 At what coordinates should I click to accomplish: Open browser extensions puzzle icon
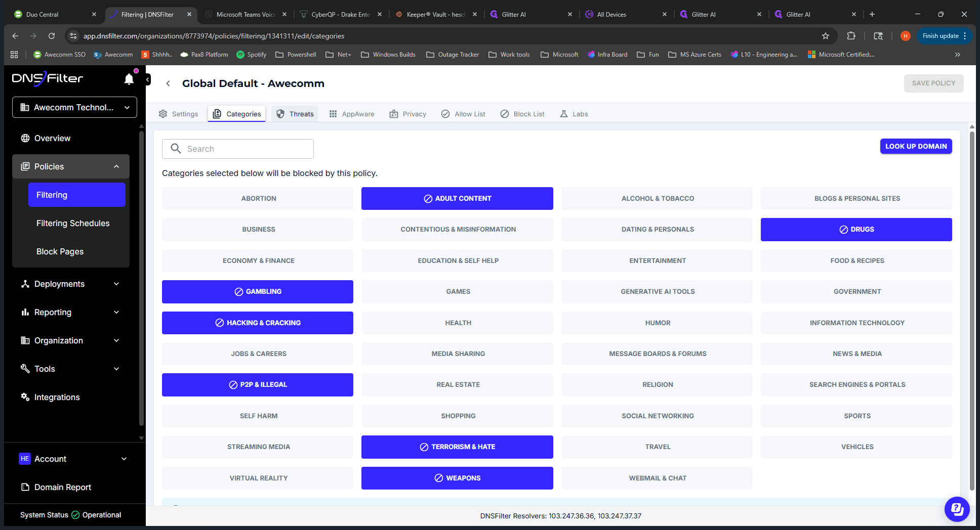coord(851,36)
